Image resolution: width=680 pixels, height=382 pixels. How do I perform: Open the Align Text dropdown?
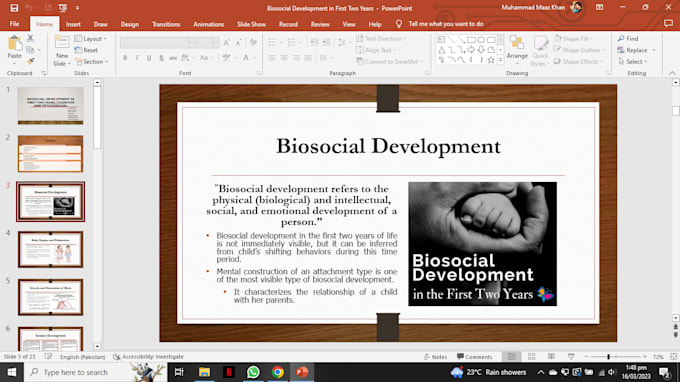(376, 50)
